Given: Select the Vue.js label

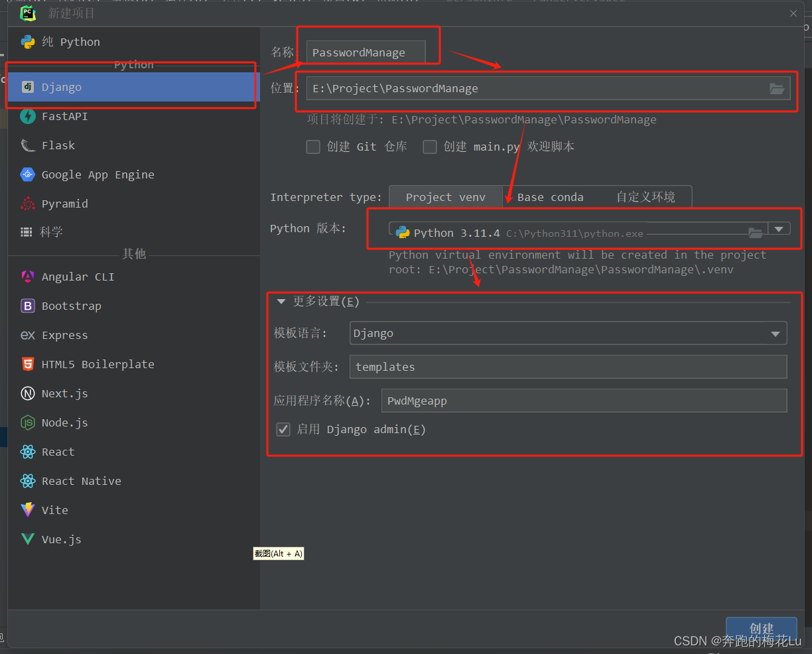Looking at the screenshot, I should click(x=61, y=539).
